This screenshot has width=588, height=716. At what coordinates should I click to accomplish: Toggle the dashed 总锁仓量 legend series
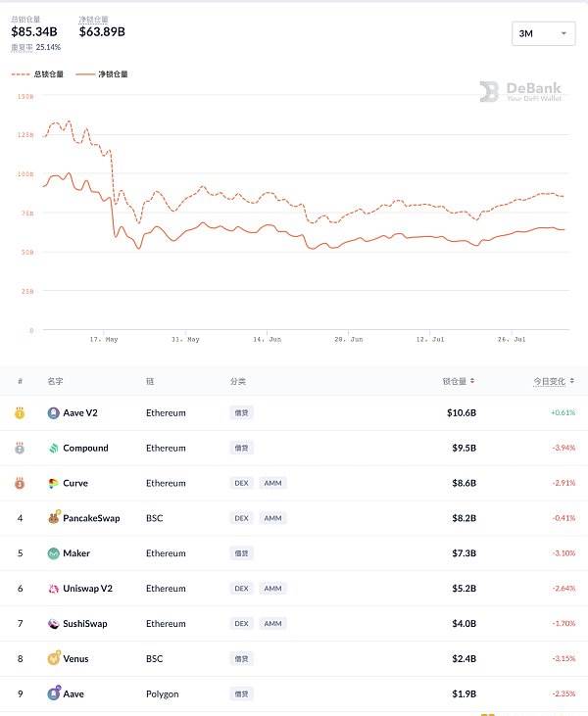(37, 74)
